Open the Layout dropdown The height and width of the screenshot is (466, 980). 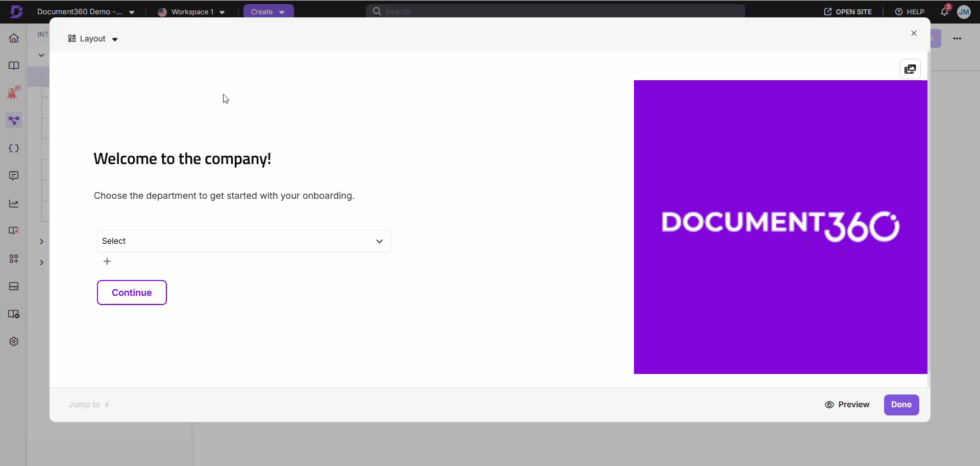point(93,39)
